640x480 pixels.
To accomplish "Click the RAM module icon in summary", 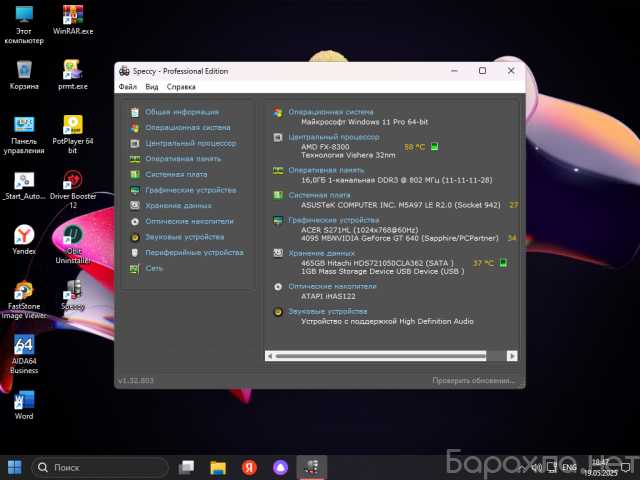I will [278, 171].
